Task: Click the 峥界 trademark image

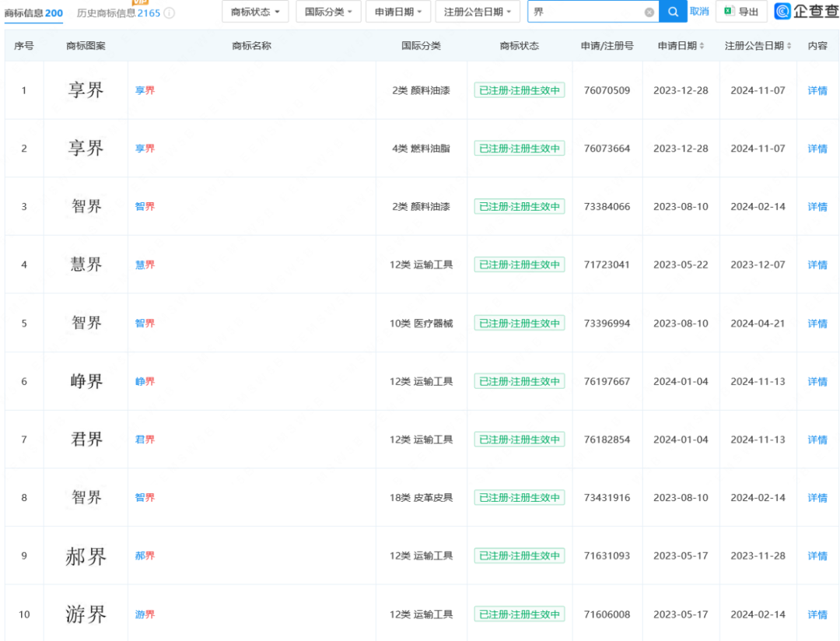Action: tap(86, 381)
